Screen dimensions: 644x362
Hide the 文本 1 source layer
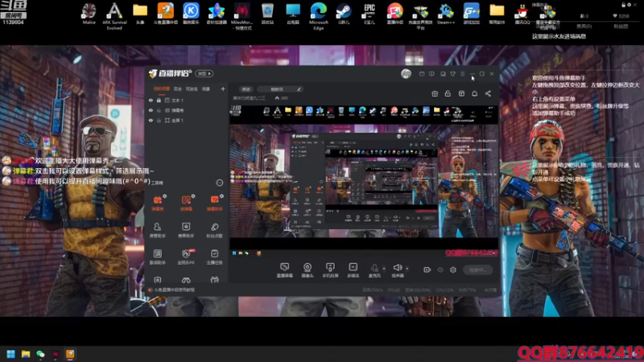pyautogui.click(x=151, y=100)
